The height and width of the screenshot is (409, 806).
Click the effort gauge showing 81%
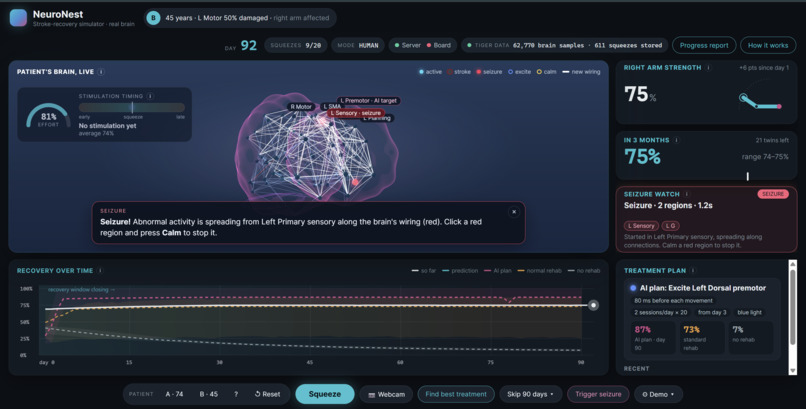(x=48, y=116)
